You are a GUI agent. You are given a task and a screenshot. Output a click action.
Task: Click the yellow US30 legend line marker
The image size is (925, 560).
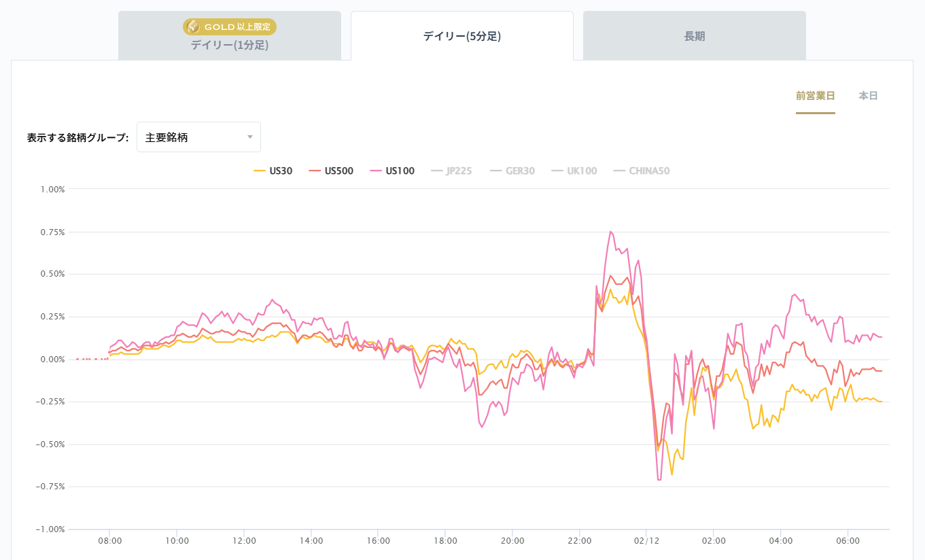[259, 171]
